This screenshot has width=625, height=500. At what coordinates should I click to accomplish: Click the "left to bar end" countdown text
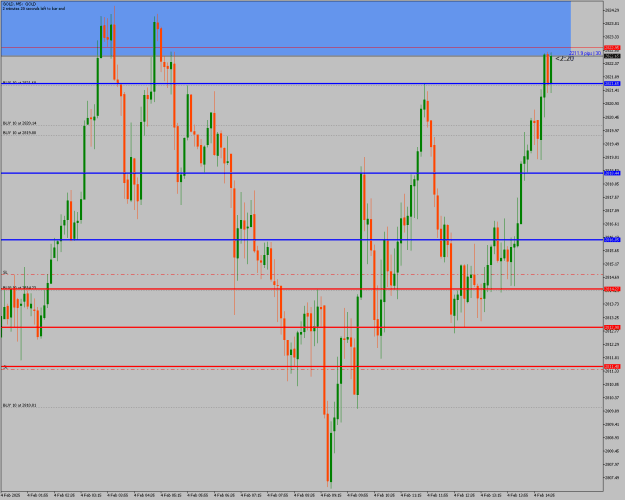coord(33,8)
